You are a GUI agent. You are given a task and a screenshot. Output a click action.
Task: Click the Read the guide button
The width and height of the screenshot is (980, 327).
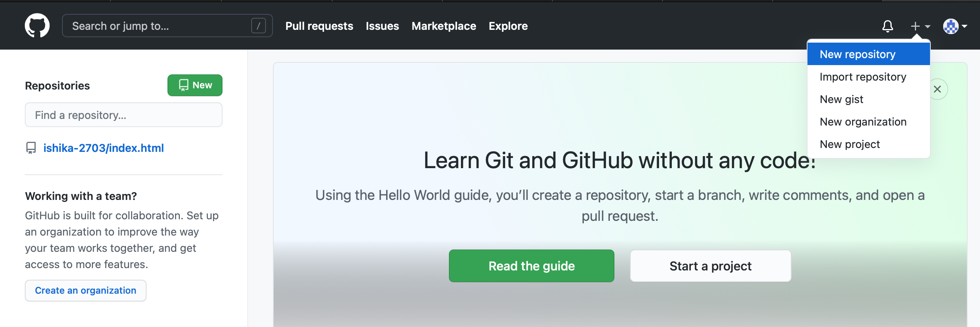pyautogui.click(x=531, y=266)
